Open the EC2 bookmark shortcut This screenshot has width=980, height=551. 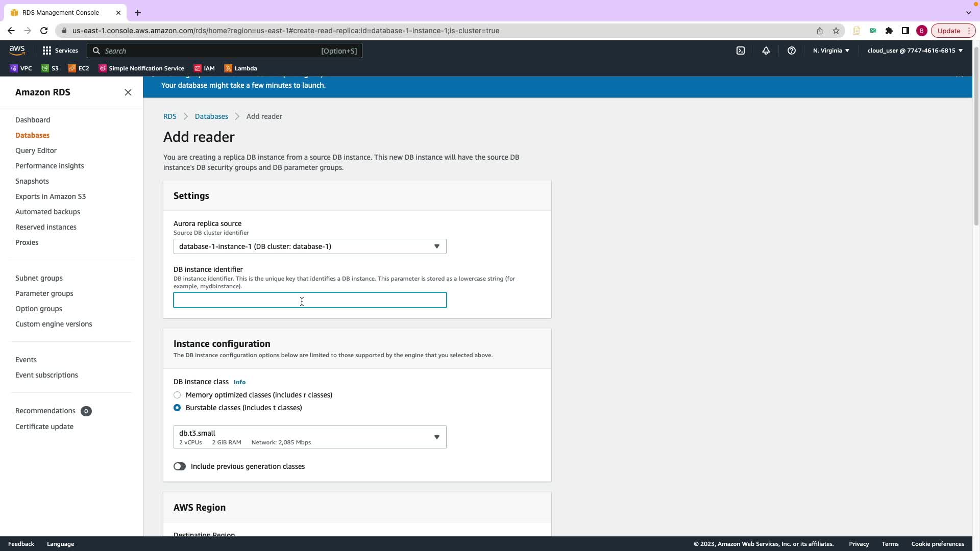79,68
